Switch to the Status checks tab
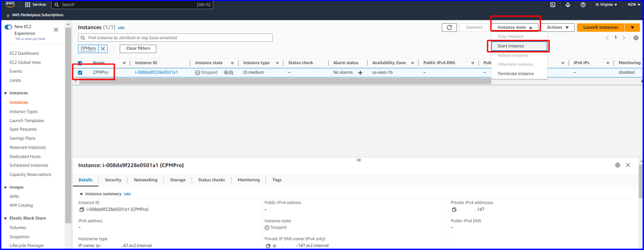Screen dimensions: 644x250 coord(212,180)
